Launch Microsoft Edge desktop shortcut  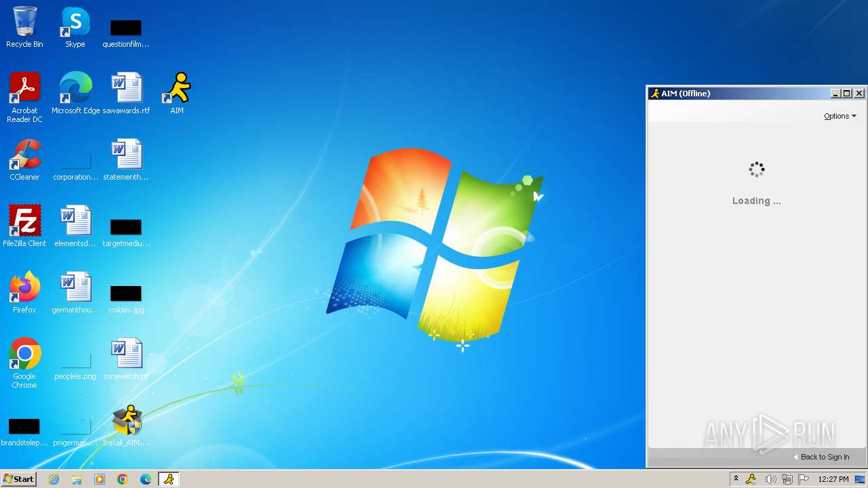tap(75, 94)
